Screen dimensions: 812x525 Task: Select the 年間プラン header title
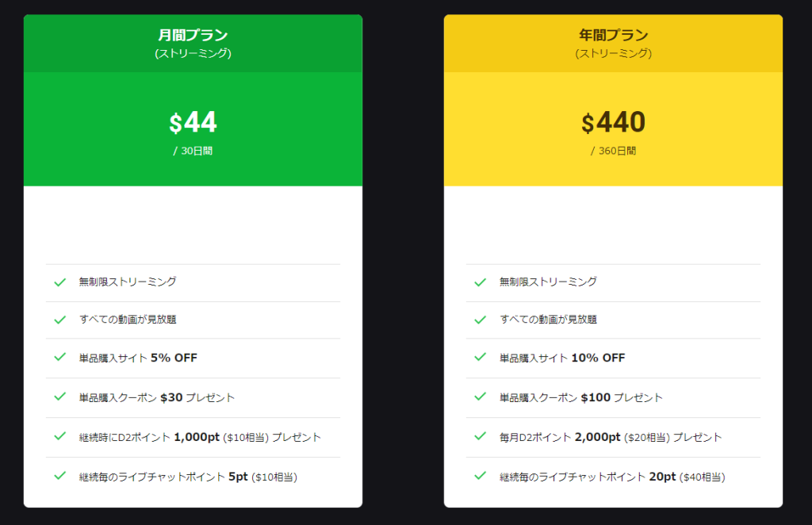pyautogui.click(x=613, y=36)
